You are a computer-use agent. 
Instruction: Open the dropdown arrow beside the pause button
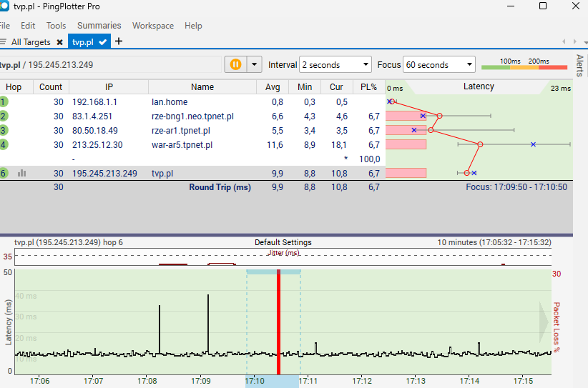[254, 64]
